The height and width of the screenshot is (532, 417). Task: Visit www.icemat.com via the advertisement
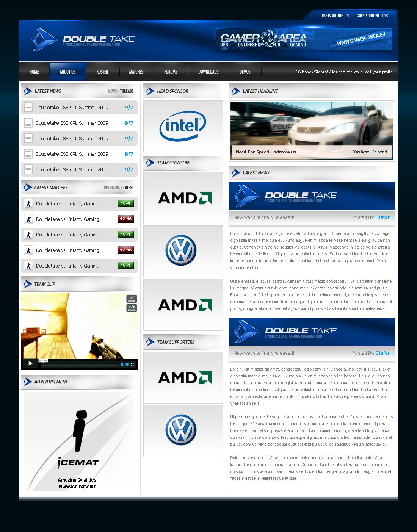coord(77,486)
